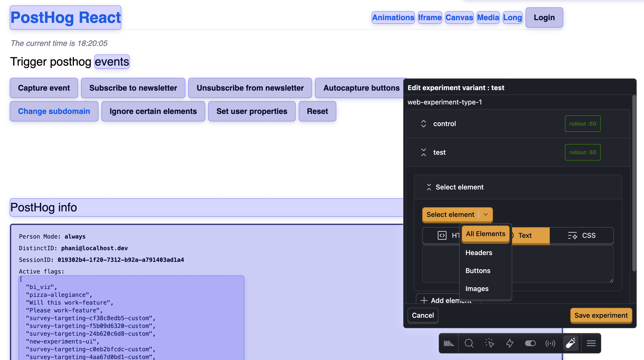Click Save experiment
This screenshot has width=644, height=360.
click(601, 315)
